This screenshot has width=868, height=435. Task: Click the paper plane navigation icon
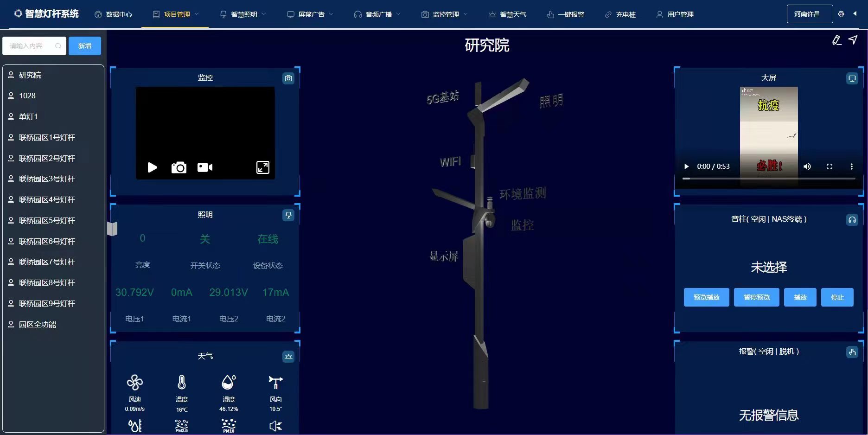pos(853,40)
